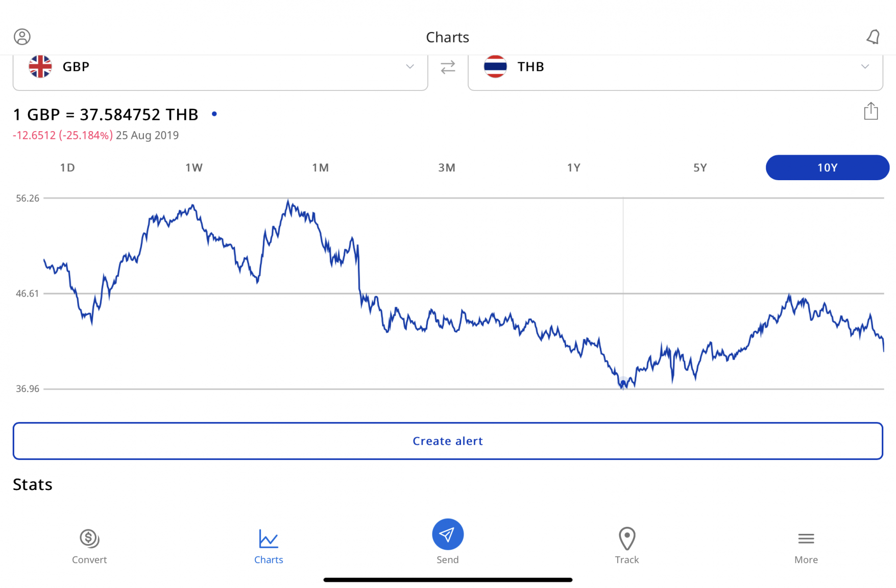
Task: Open the user profile icon
Action: tap(22, 37)
